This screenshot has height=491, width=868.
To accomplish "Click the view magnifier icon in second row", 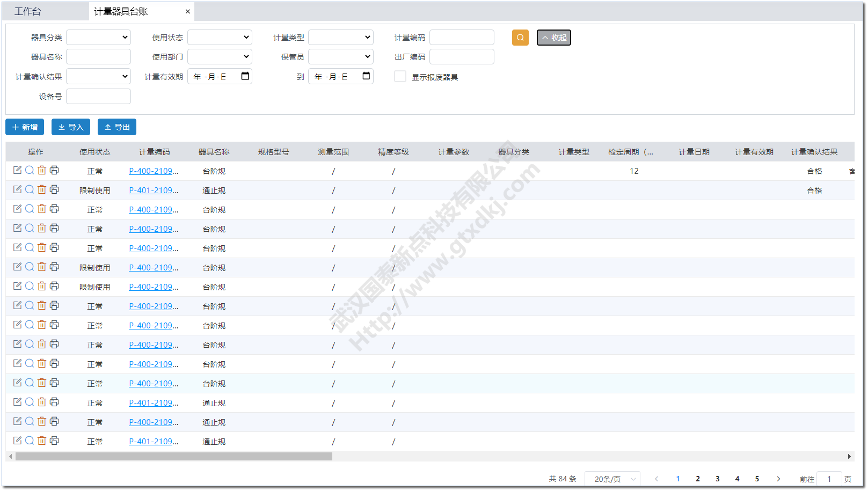I will 30,189.
